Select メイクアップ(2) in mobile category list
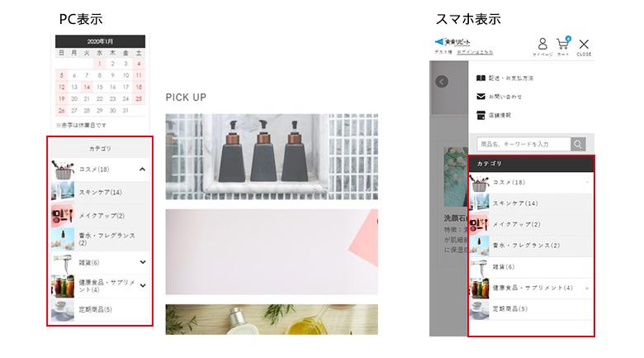 pos(532,224)
